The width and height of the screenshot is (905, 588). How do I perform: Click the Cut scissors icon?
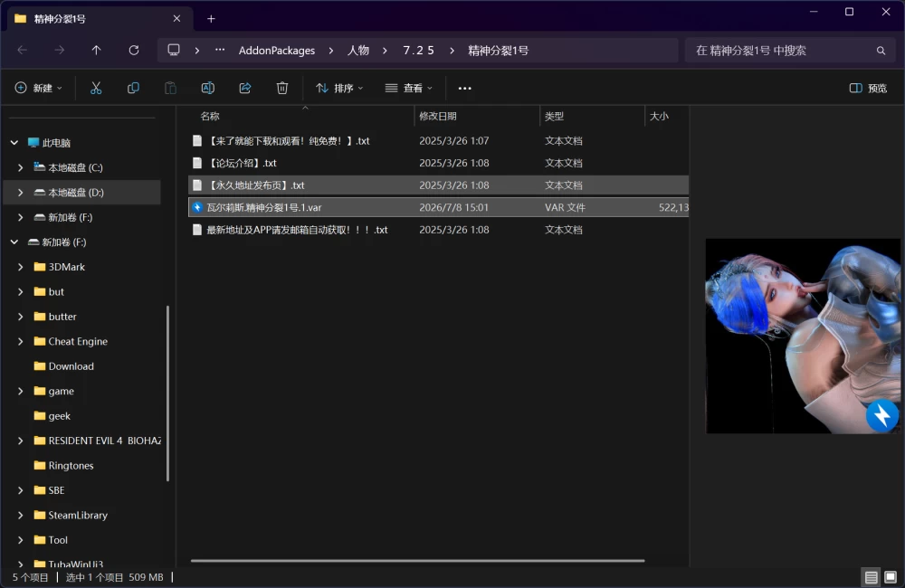click(x=96, y=88)
